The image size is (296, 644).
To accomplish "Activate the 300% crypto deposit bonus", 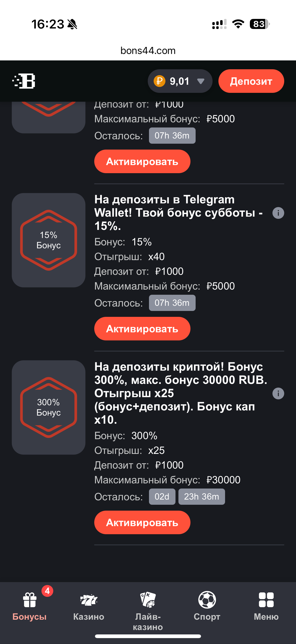I will point(142,522).
